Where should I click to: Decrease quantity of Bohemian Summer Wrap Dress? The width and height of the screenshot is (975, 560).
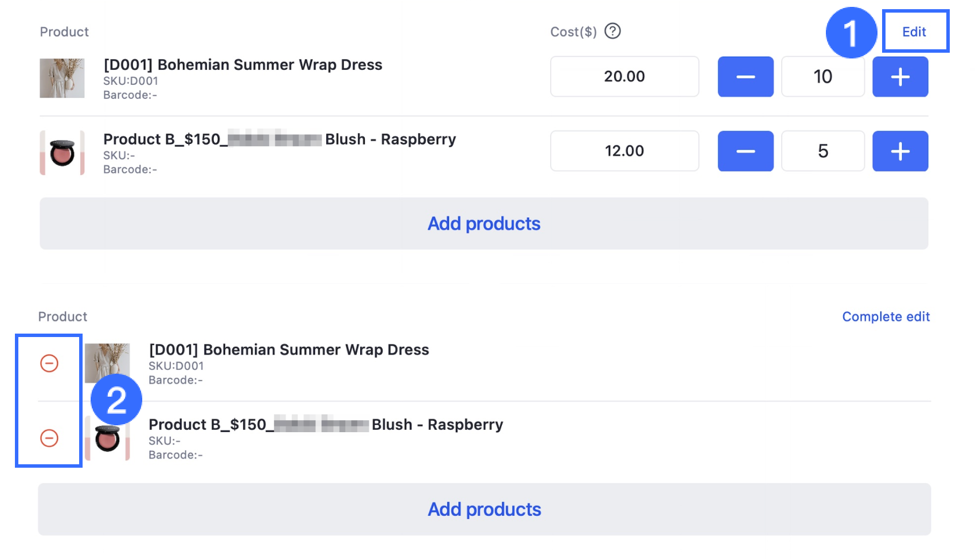pos(745,77)
